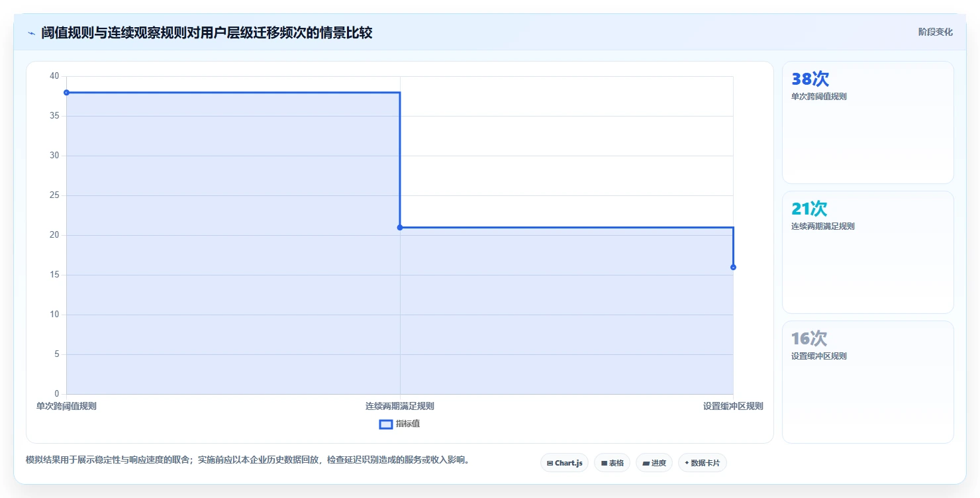Click y-axis tick label 20

(54, 235)
